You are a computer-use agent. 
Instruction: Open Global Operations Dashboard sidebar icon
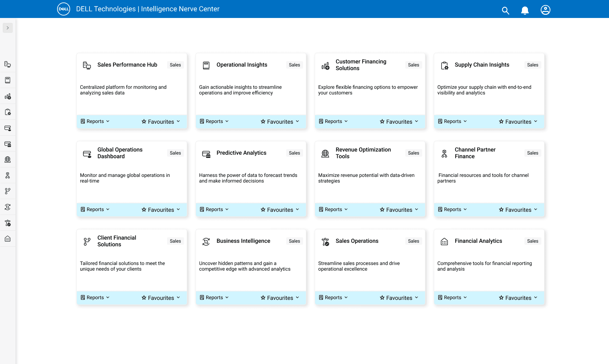8,128
